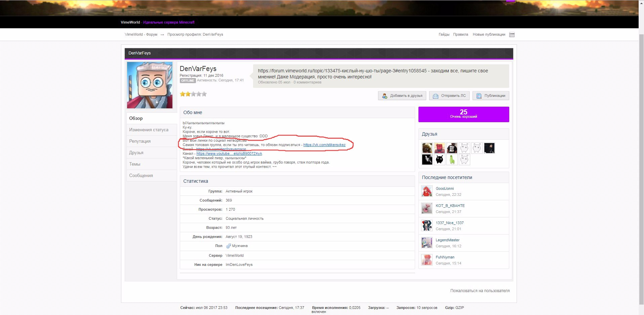
Task: Open first friend avatar in Друзья
Action: (x=427, y=148)
